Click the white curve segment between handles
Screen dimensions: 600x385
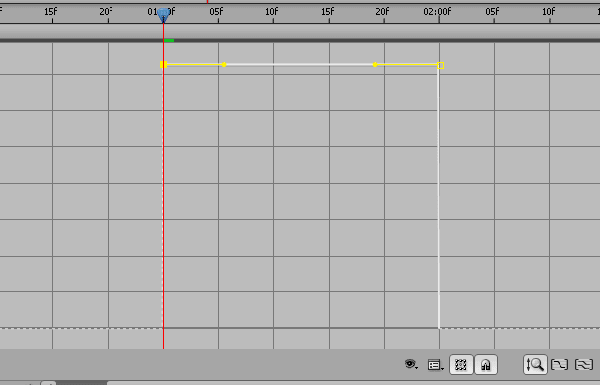(300, 64)
